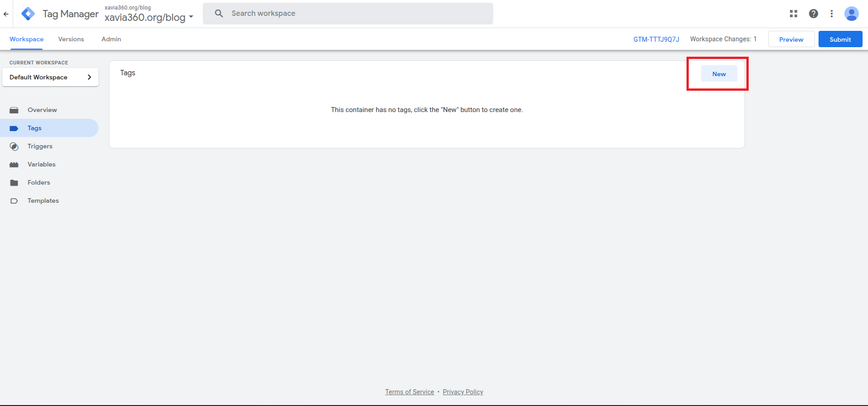Switch to the Admin tab

pos(111,39)
